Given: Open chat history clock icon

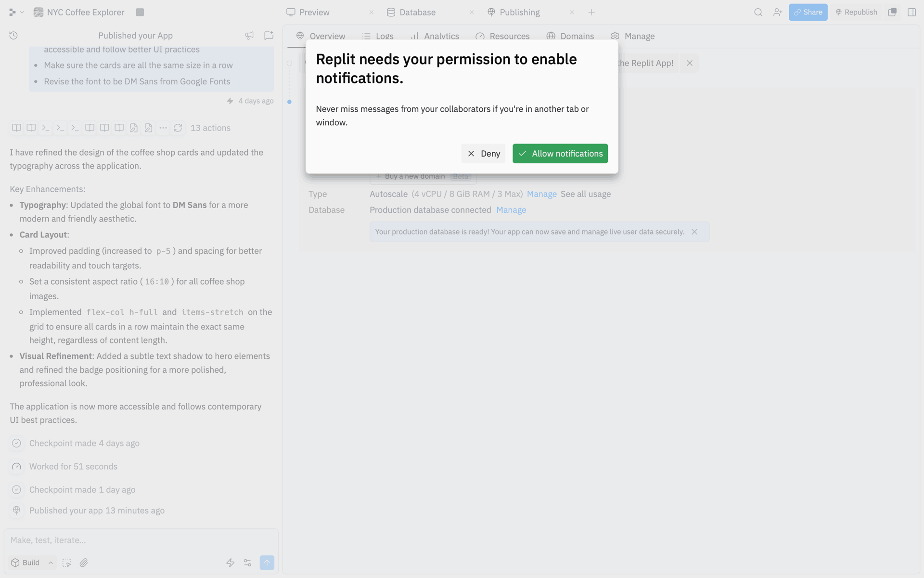Looking at the screenshot, I should pos(13,35).
